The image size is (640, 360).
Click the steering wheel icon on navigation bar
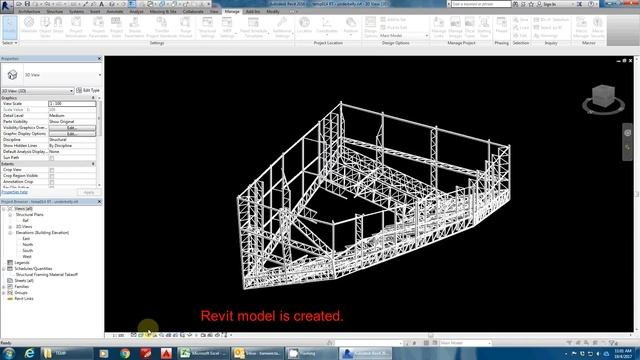(x=628, y=133)
